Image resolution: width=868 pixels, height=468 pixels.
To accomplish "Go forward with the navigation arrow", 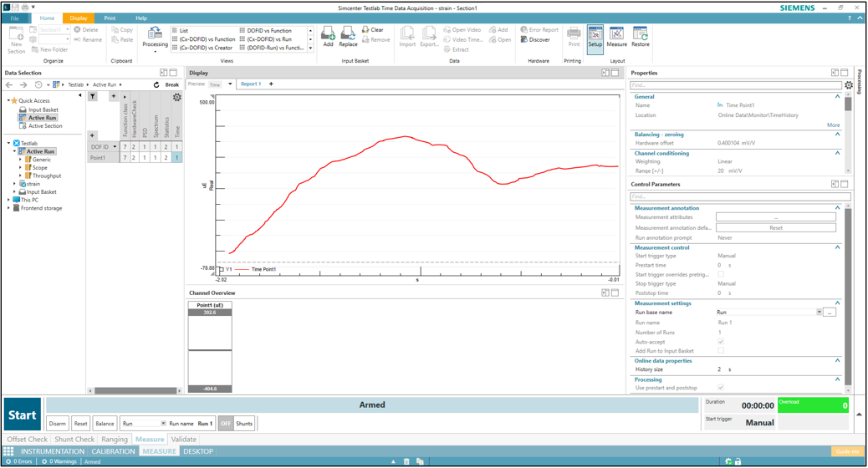I will [23, 84].
